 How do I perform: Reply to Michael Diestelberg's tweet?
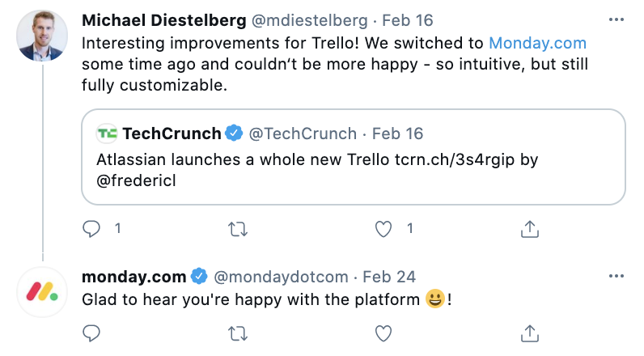[x=92, y=229]
